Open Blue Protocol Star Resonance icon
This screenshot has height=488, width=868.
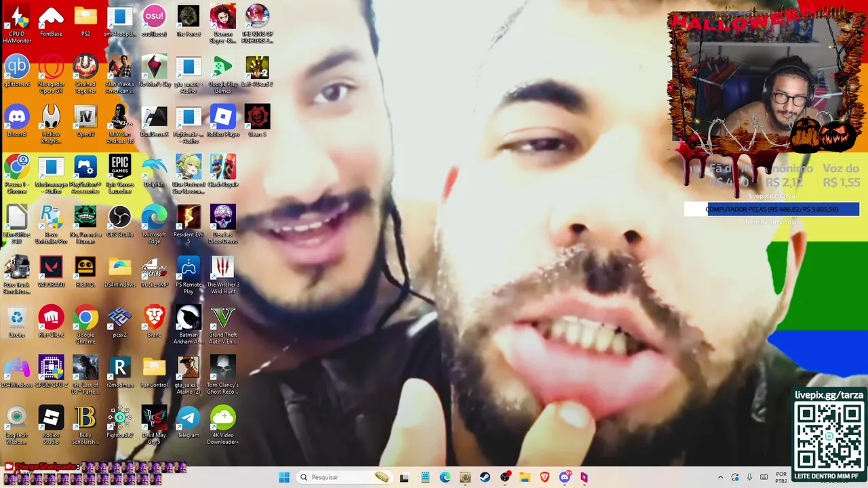tap(189, 174)
